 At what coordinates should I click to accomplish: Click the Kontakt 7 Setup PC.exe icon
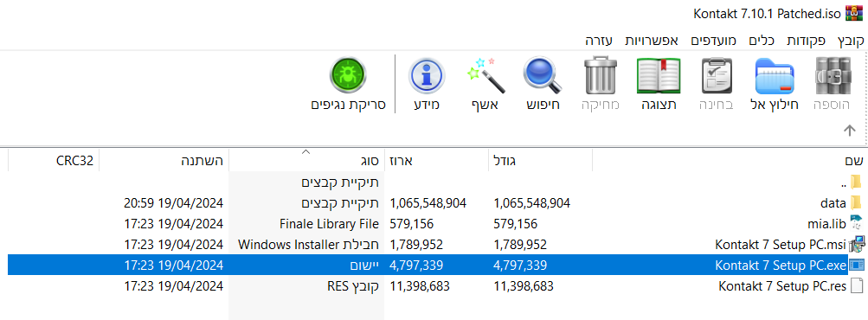pyautogui.click(x=857, y=266)
